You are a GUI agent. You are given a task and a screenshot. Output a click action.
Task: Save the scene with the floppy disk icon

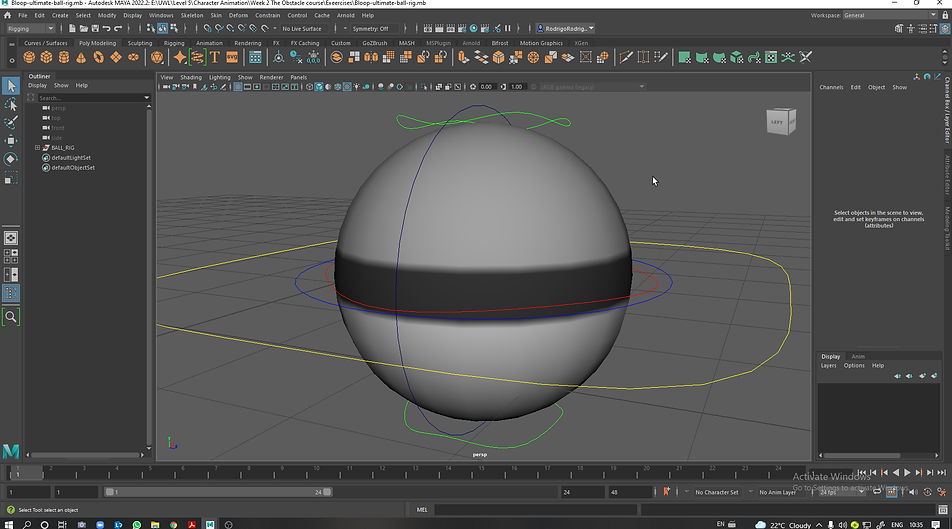pyautogui.click(x=95, y=29)
